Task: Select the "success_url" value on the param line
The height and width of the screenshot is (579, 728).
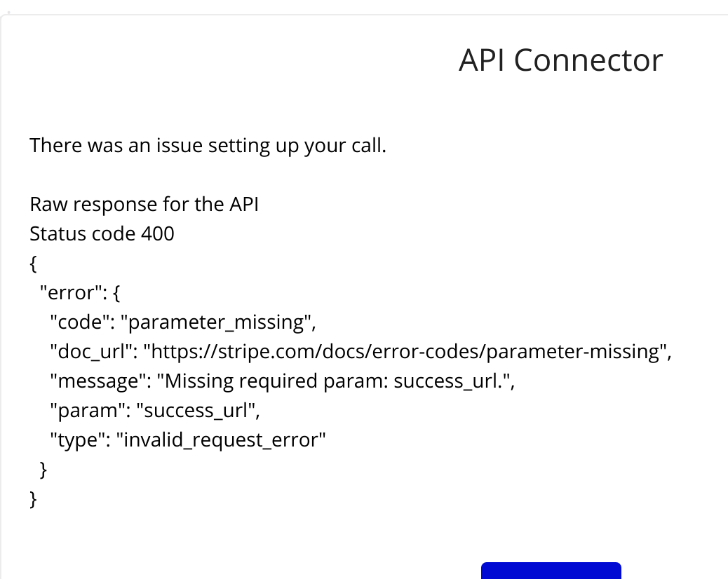Action: 196,411
